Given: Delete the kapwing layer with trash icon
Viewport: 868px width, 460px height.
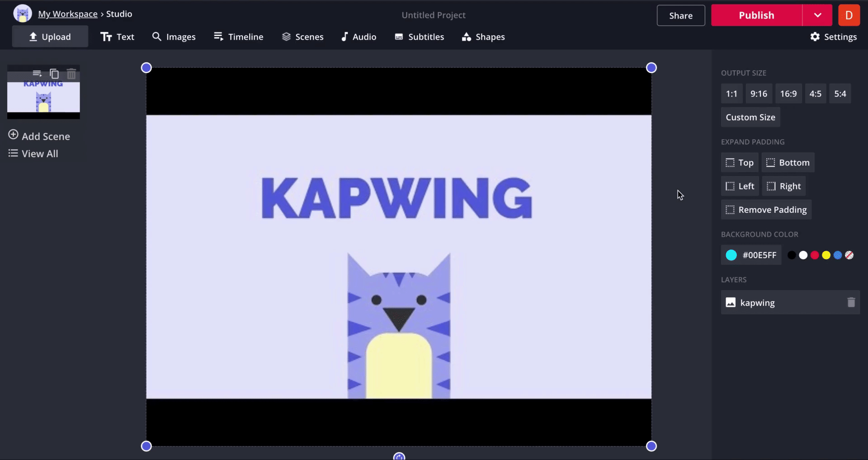Looking at the screenshot, I should click(851, 302).
